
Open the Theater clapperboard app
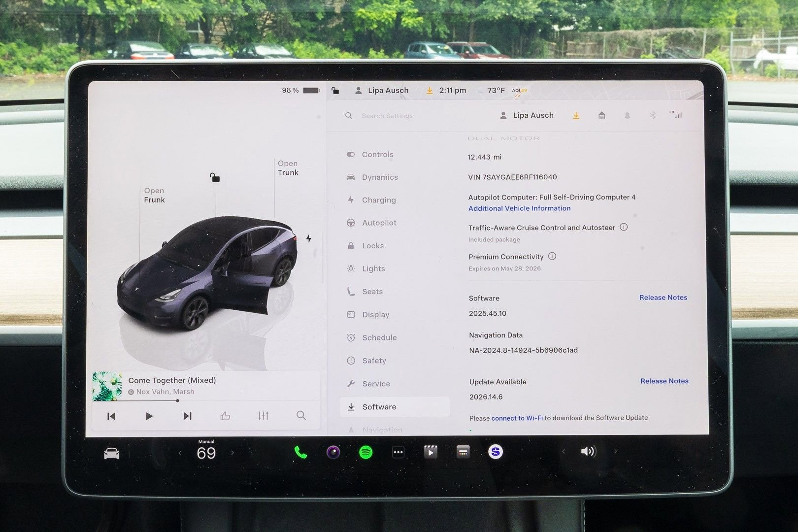click(x=431, y=451)
